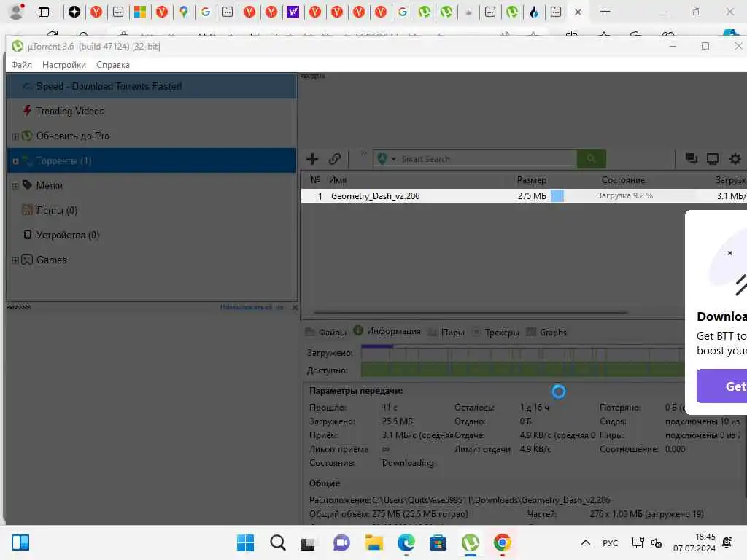Switch to the Microsoft browser tab
The width and height of the screenshot is (747, 560).
(x=140, y=12)
